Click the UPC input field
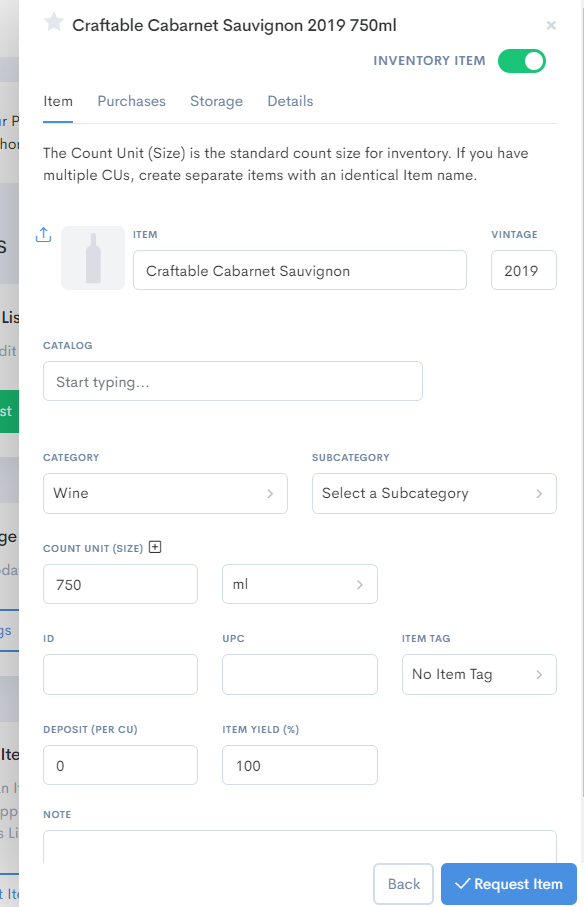Screen dimensions: 584x907 coord(299,674)
